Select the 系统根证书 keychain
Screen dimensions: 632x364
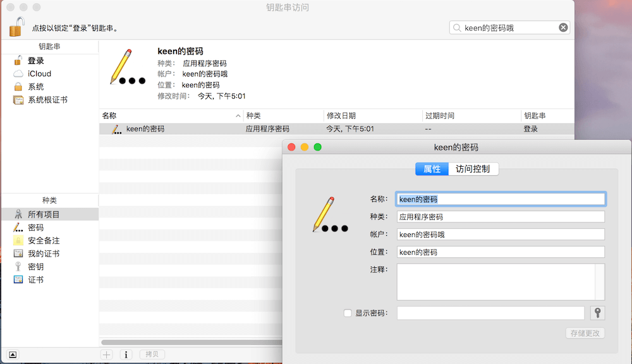47,100
